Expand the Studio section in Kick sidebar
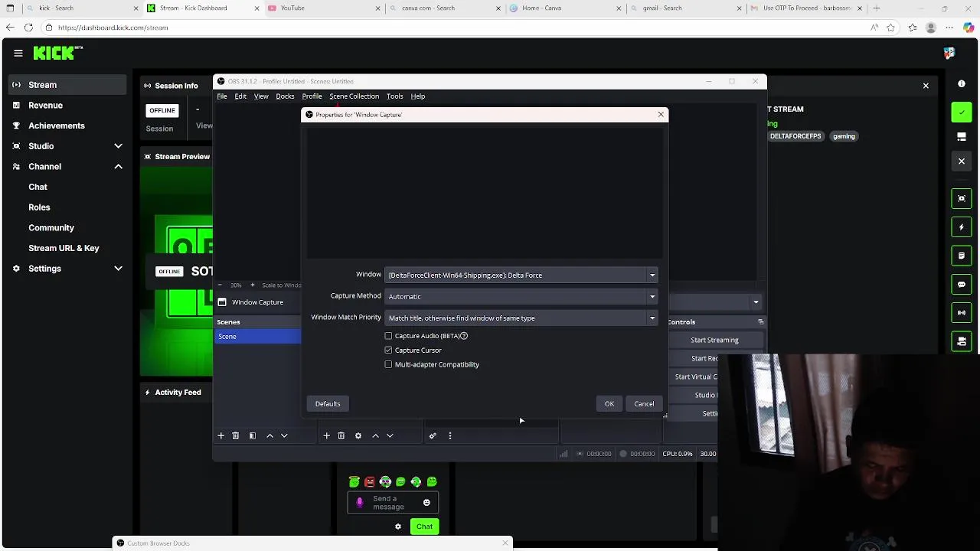980x551 pixels. coord(118,146)
